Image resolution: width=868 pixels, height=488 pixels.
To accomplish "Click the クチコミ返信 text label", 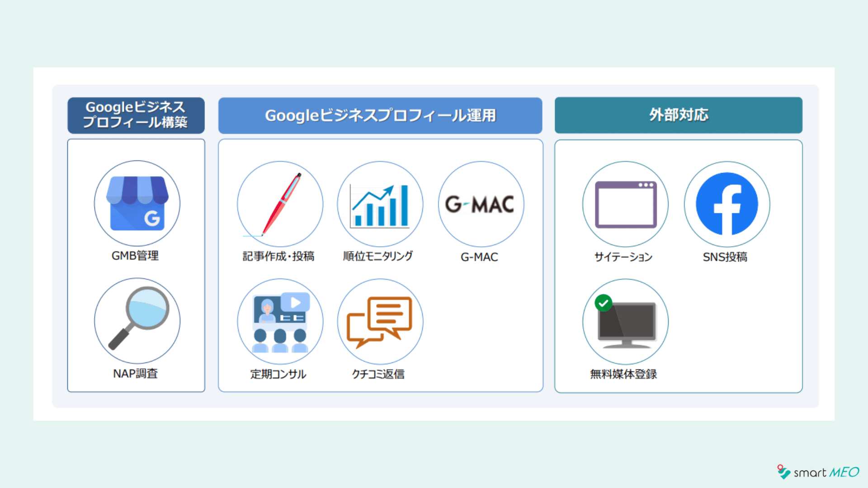I will pyautogui.click(x=378, y=374).
